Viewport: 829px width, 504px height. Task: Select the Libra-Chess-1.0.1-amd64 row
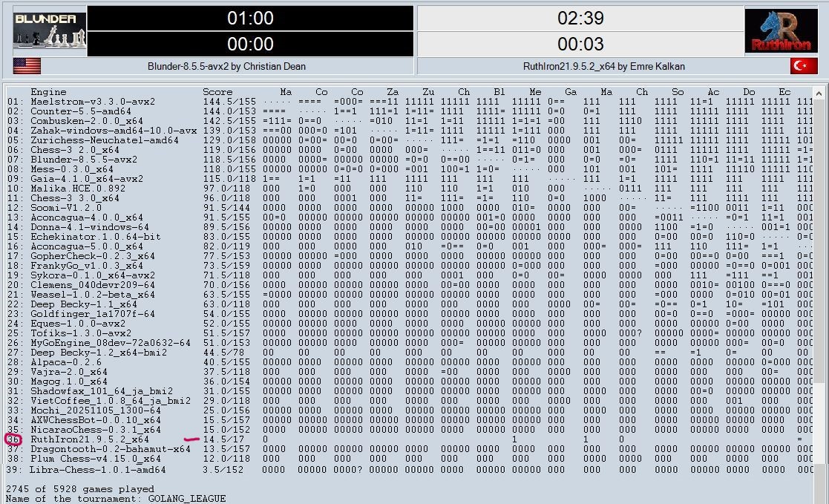point(410,470)
